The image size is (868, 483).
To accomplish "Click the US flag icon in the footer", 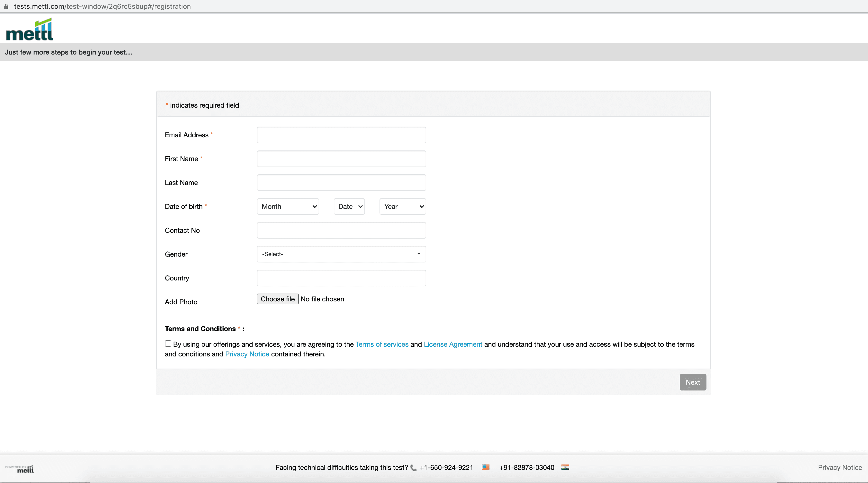I will click(x=485, y=467).
